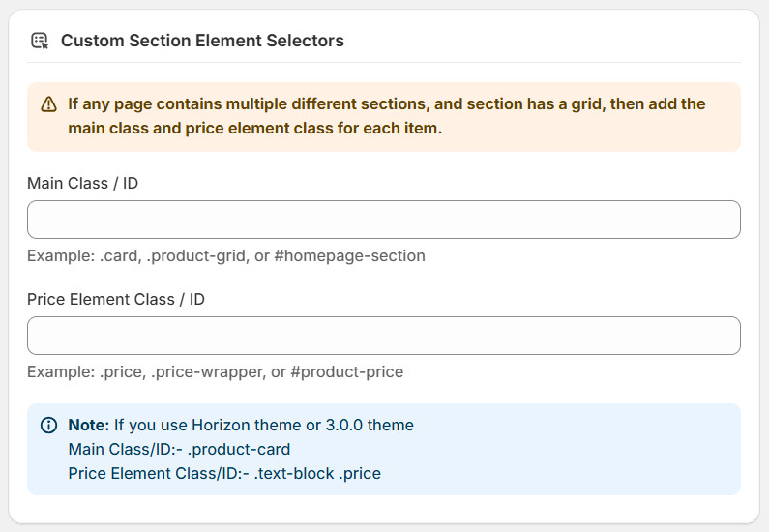The image size is (769, 532).
Task: Click the Custom Section Element Selectors header icon
Action: click(x=40, y=41)
